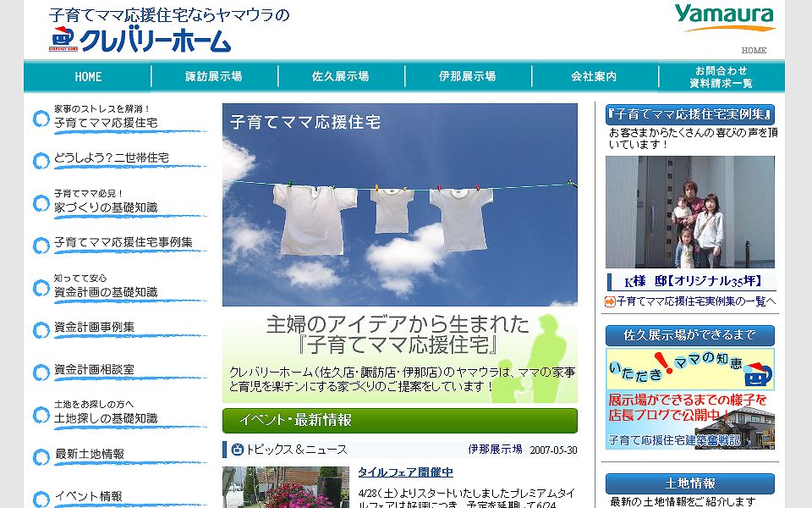812x508 pixels.
Task: Click the blue circle icon beside どうしよう？二世帯住宅
Action: point(41,161)
